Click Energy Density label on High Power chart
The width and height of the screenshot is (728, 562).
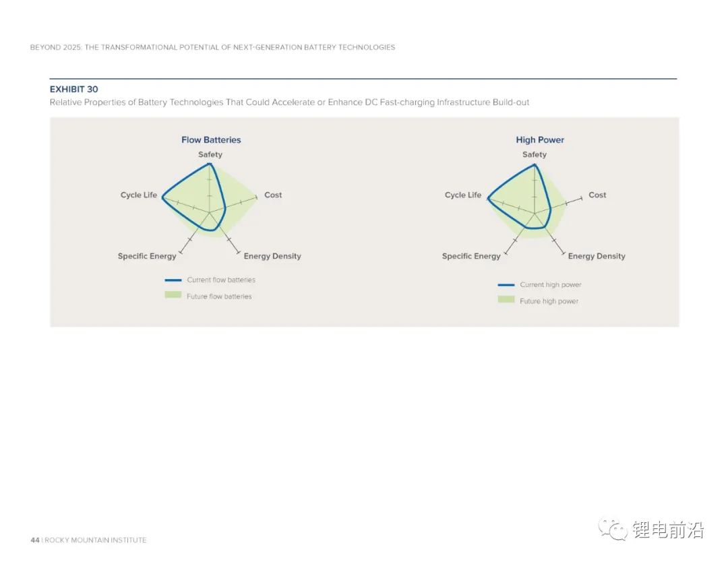pyautogui.click(x=597, y=256)
